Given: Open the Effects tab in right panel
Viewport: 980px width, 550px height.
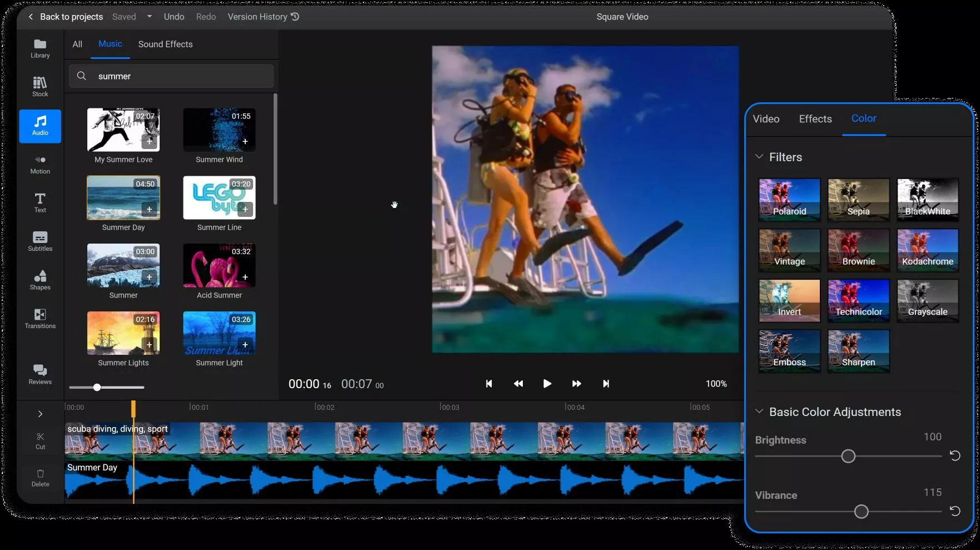Looking at the screenshot, I should click(x=815, y=118).
